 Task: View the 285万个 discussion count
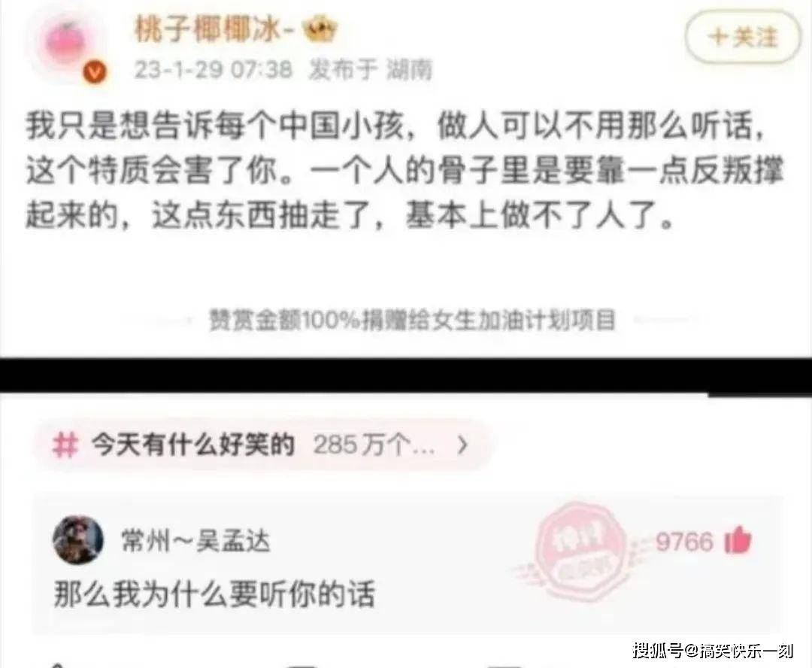coord(374,445)
